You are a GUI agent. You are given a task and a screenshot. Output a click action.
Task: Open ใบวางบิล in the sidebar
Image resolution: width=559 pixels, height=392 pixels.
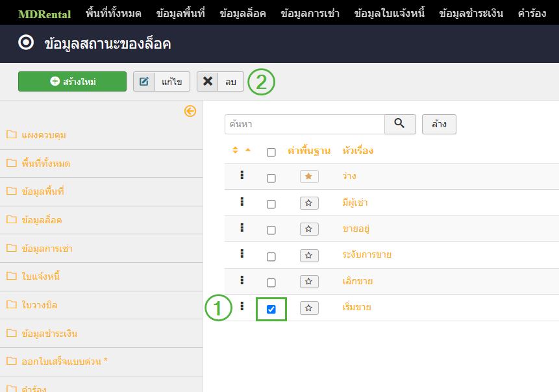point(39,305)
